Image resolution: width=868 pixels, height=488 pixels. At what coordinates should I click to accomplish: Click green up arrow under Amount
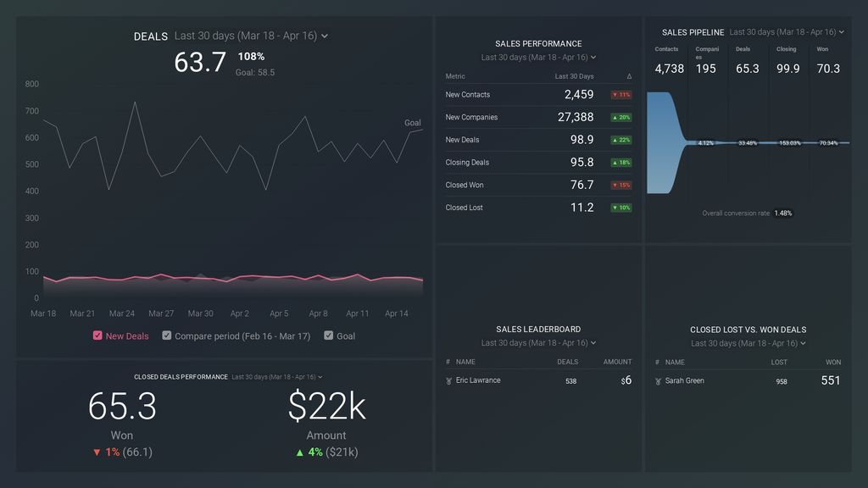(x=299, y=452)
